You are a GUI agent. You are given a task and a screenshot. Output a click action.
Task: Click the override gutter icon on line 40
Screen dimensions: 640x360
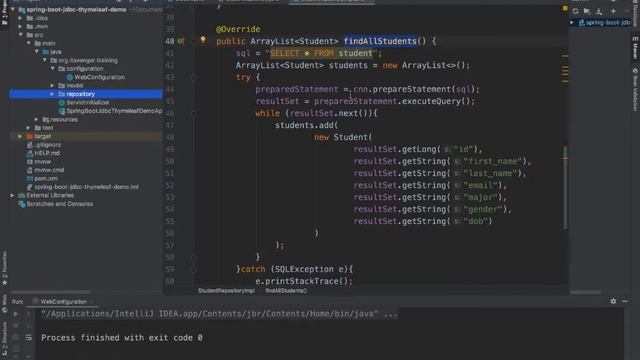pos(180,41)
